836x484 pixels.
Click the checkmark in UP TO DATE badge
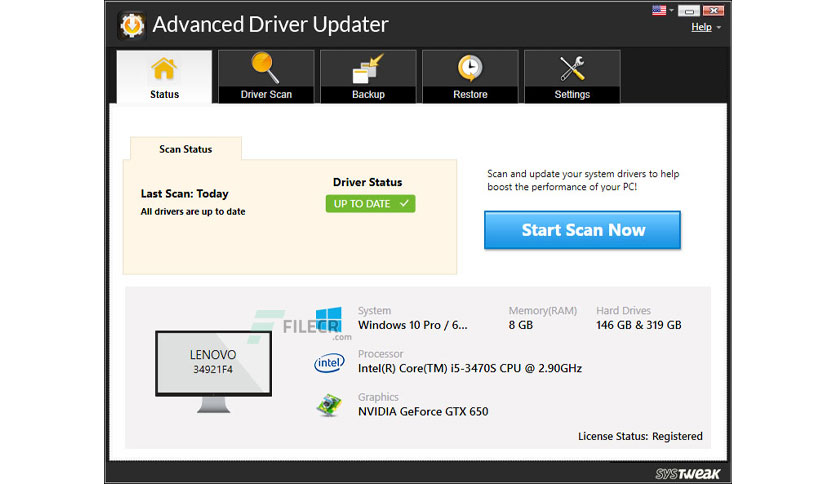pyautogui.click(x=404, y=203)
